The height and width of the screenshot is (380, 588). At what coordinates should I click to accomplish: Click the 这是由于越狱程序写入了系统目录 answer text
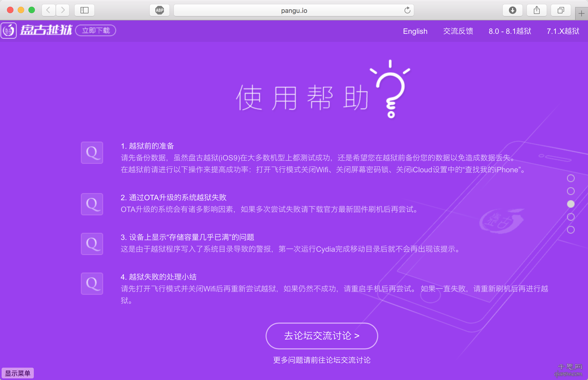[291, 249]
